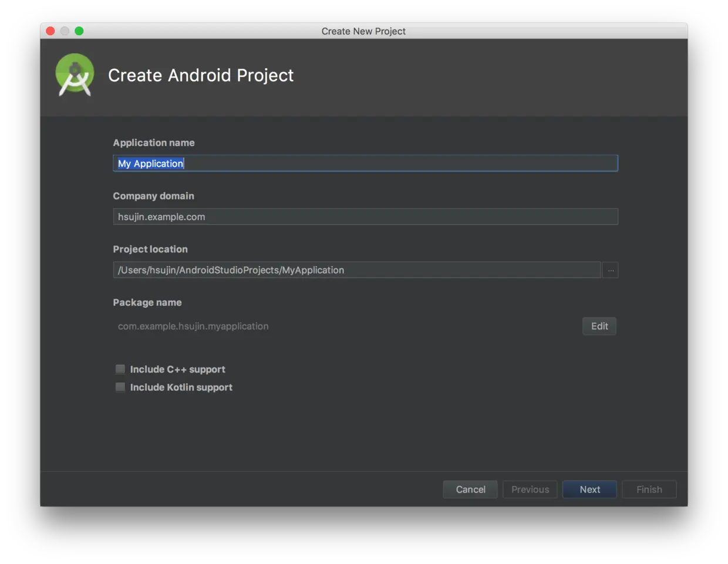The width and height of the screenshot is (728, 564).
Task: Click the package name com.example.hsujin.myapplication text
Action: click(x=193, y=326)
